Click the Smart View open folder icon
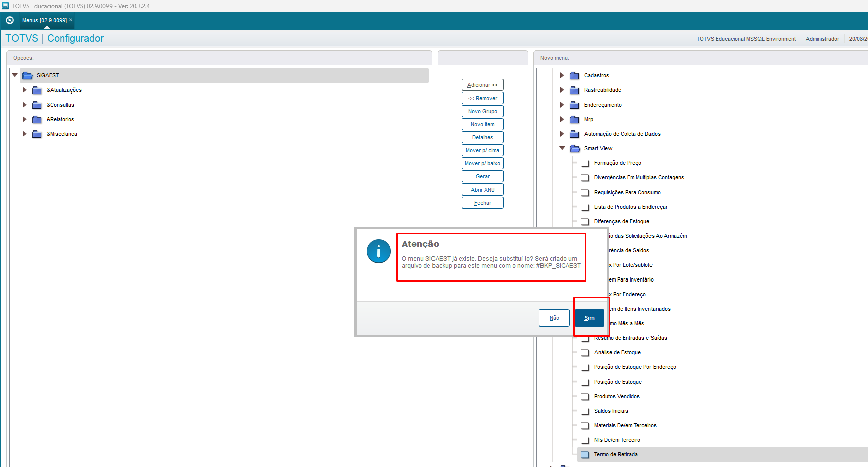Screen dimensions: 868x467 (x=575, y=149)
